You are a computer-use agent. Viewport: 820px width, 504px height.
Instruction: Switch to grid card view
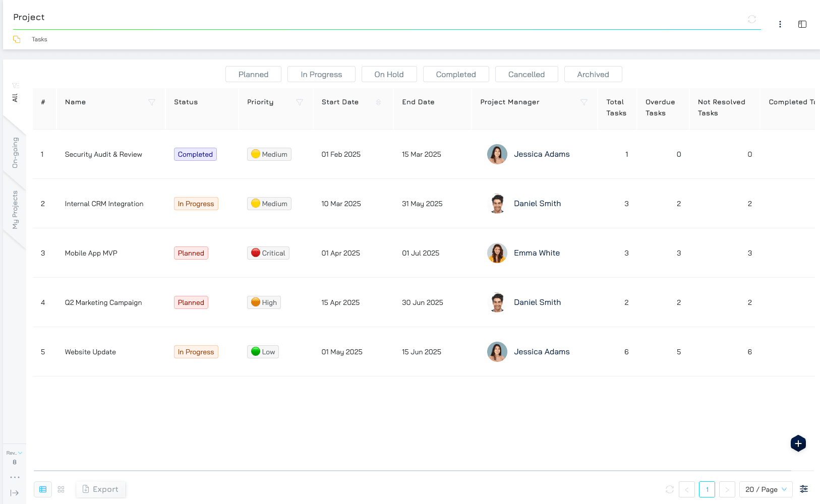[x=61, y=489]
